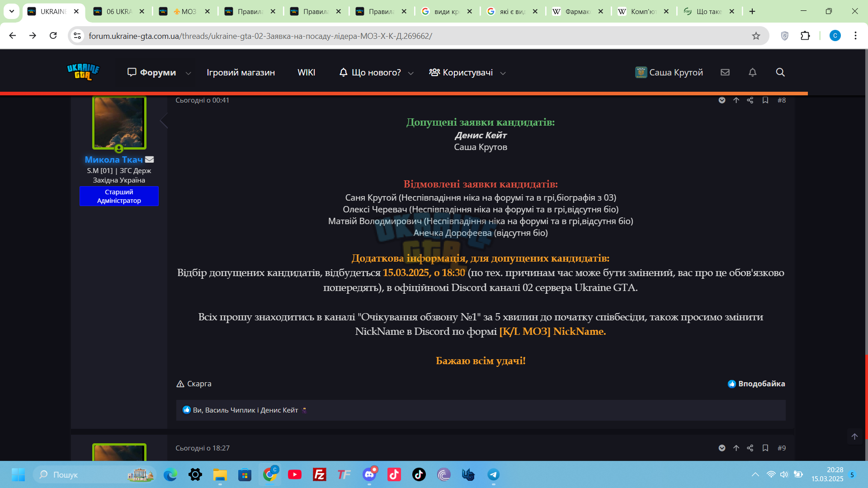Share post #8 via share icon

[750, 100]
